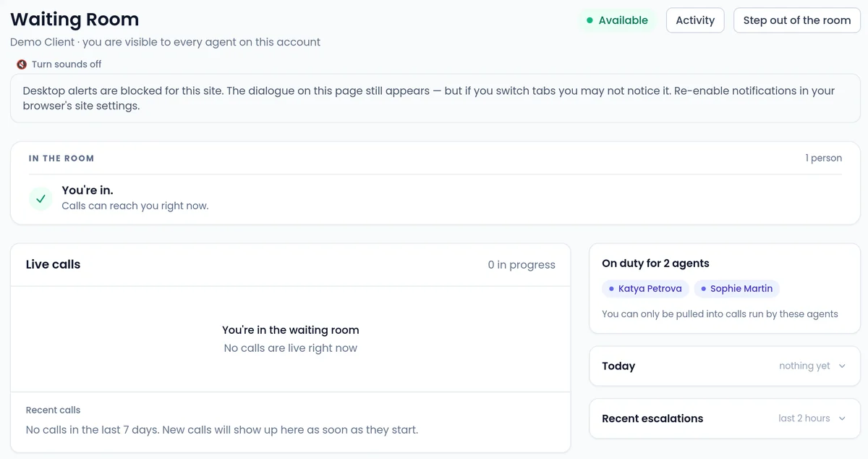The width and height of the screenshot is (868, 459).
Task: Click the Live calls heading
Action: 53,264
